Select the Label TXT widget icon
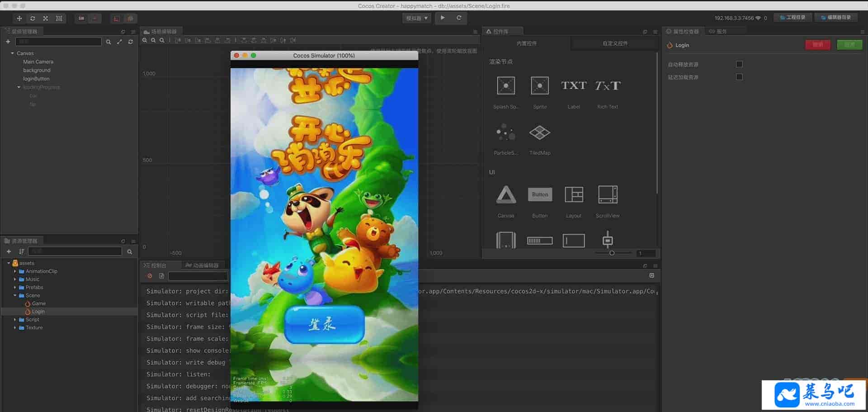868x412 pixels. click(x=573, y=86)
